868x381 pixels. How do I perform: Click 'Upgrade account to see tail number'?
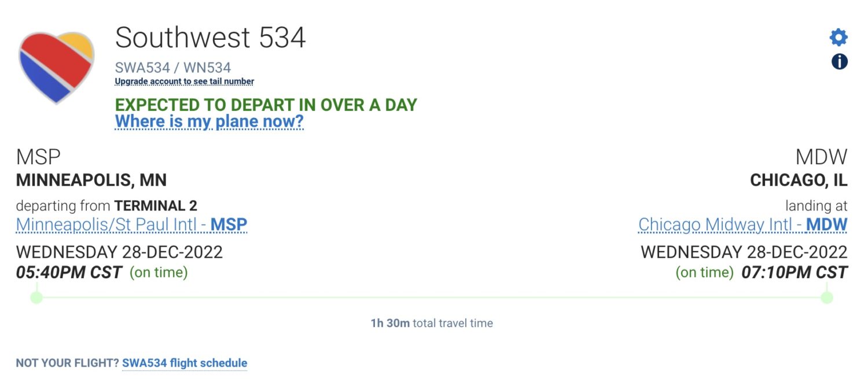tap(184, 82)
